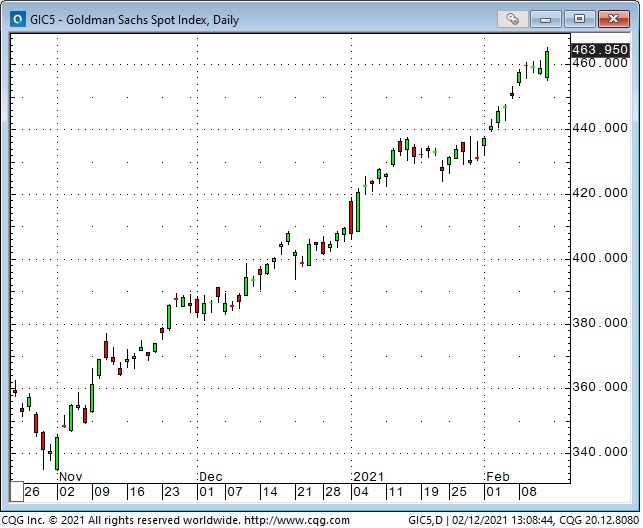643x528 pixels.
Task: Click the 420.000 price axis label
Action: (600, 193)
